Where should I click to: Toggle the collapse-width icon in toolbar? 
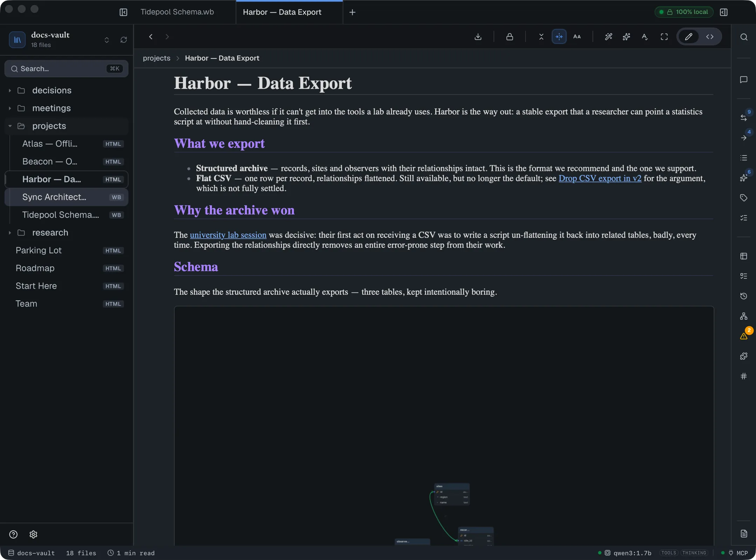(541, 37)
